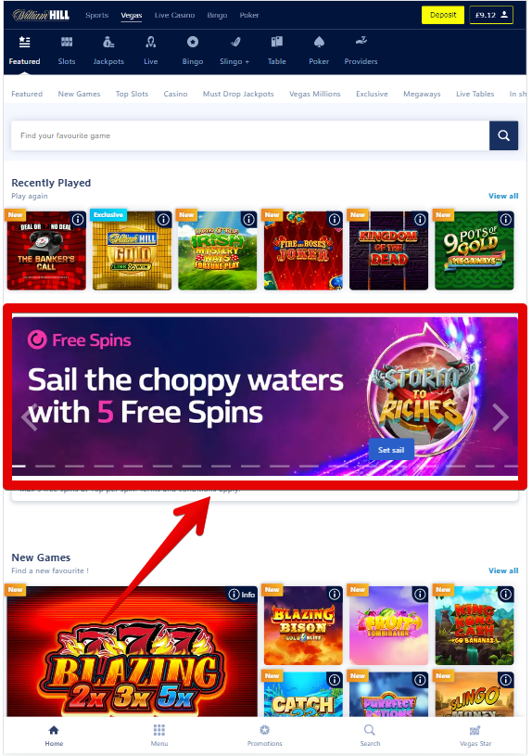Switch to the Top Slots tab

tap(132, 94)
